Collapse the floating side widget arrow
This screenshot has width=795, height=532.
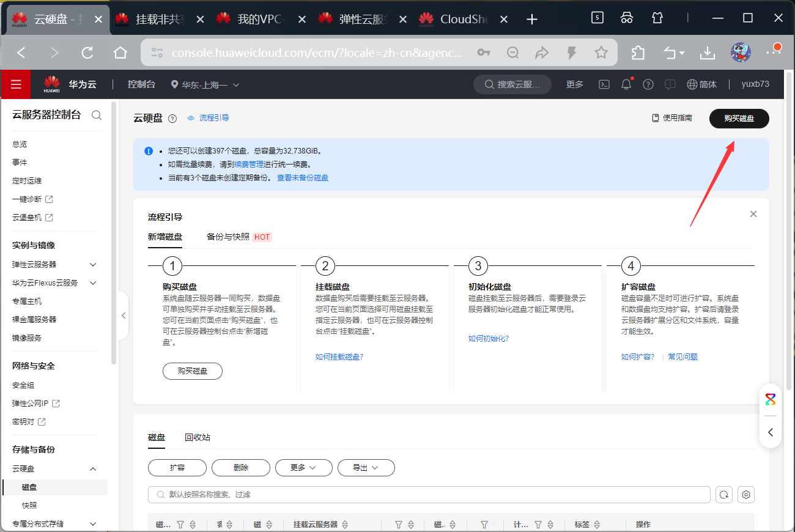[x=771, y=432]
